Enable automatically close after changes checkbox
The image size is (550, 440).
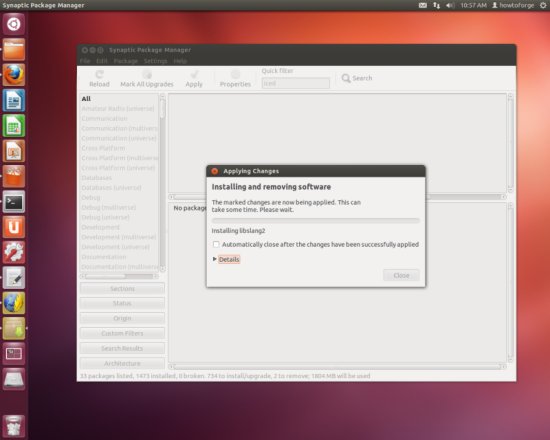click(216, 244)
